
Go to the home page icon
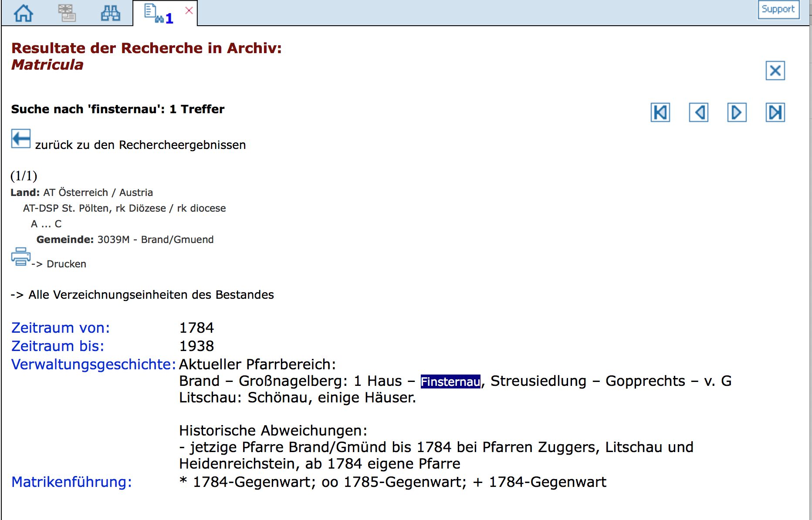[x=24, y=13]
